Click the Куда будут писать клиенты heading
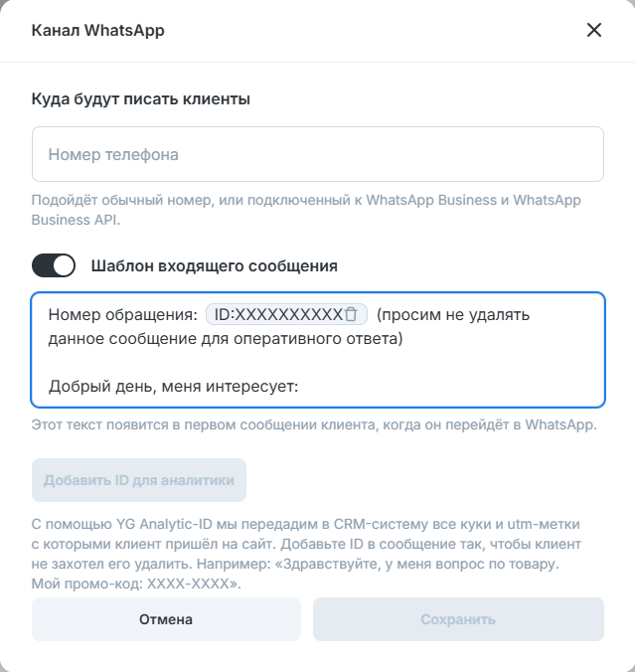 point(140,99)
